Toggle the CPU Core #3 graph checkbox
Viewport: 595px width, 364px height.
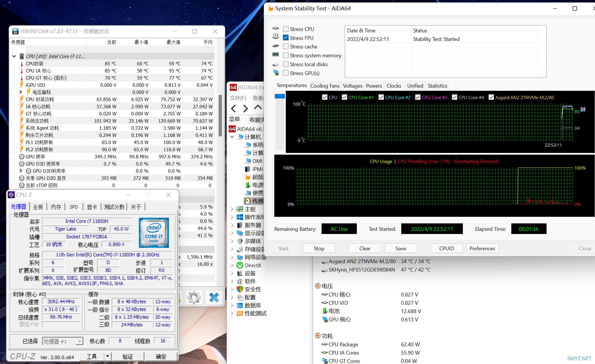tap(418, 97)
